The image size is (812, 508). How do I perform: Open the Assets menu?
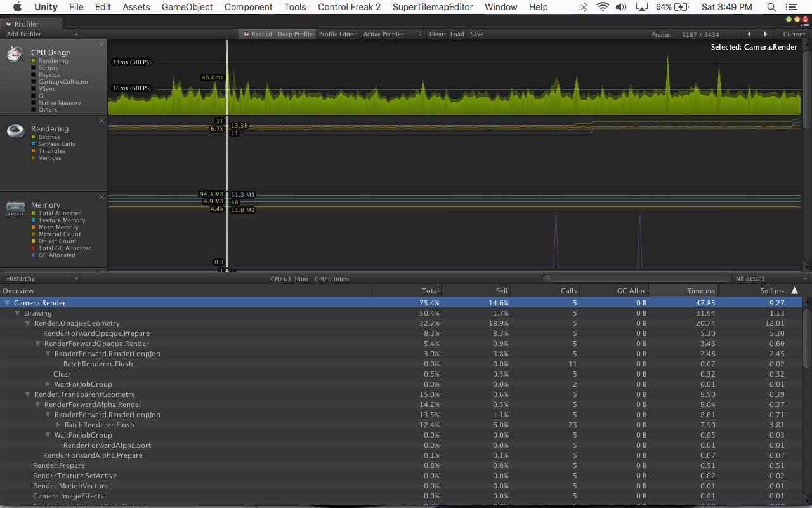click(x=136, y=7)
